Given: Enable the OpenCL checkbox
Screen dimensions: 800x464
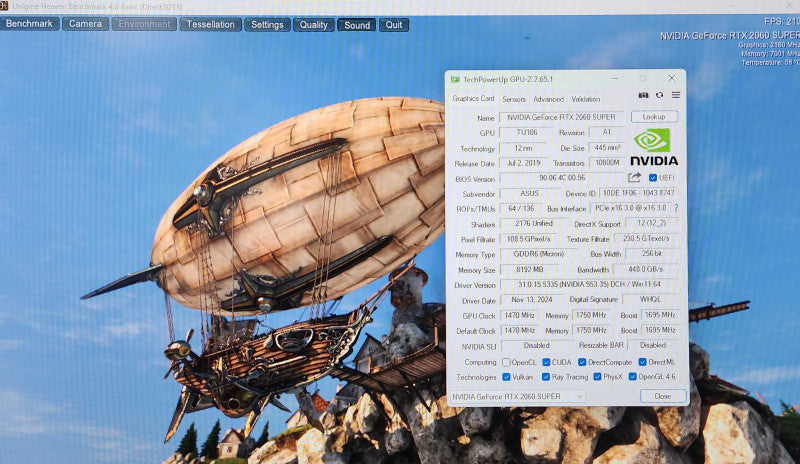Looking at the screenshot, I should (506, 362).
